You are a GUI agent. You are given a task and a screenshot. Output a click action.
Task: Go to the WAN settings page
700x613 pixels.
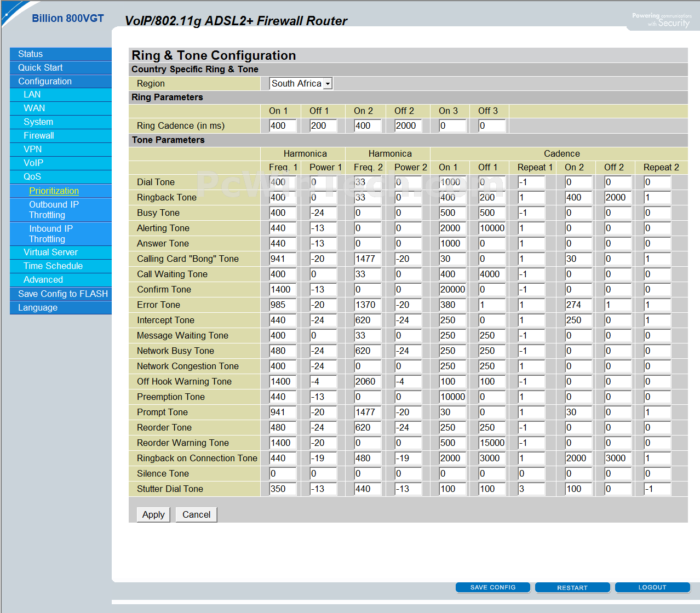(61, 108)
